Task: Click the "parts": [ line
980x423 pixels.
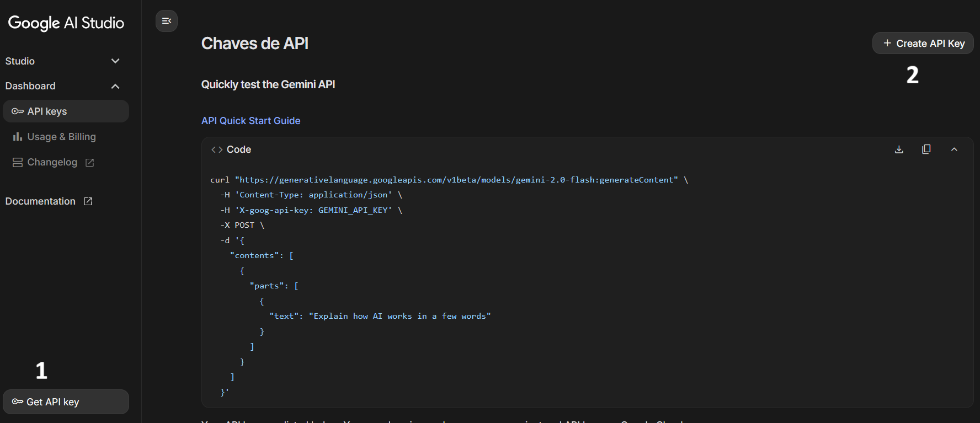Action: pyautogui.click(x=274, y=286)
